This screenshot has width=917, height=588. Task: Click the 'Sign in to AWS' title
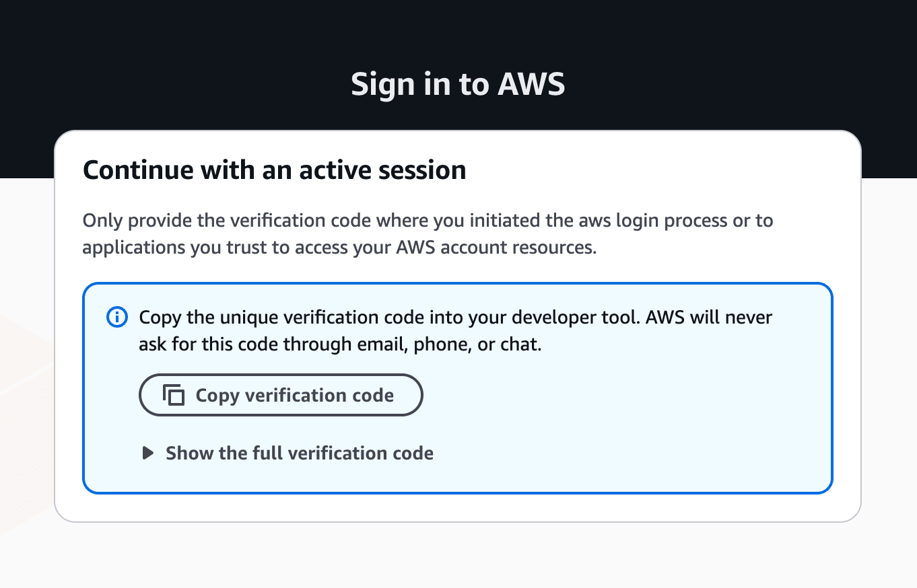(458, 83)
